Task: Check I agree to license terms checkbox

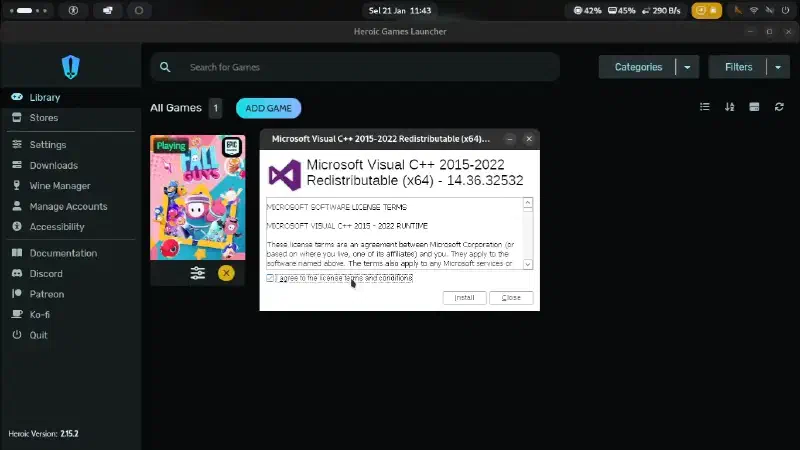Action: [x=270, y=278]
